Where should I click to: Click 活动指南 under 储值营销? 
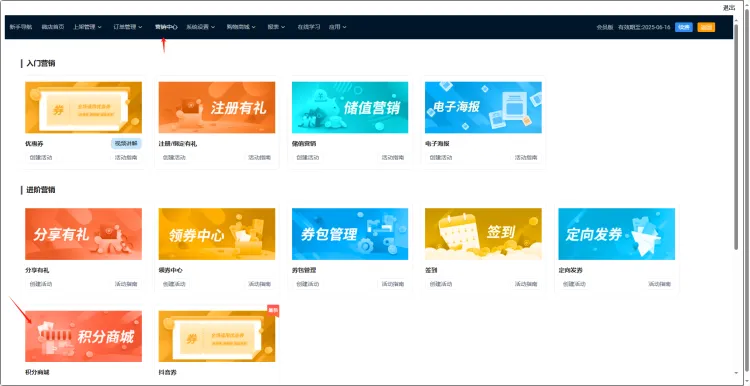393,157
